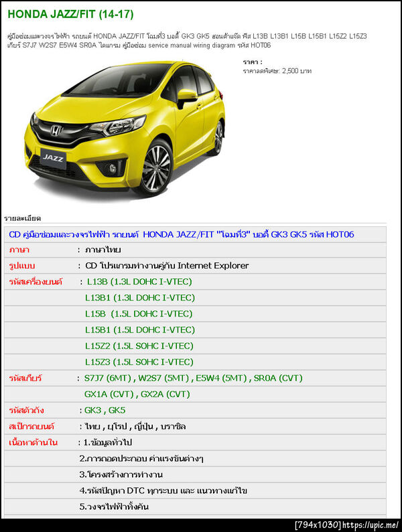Click the รายละเอียด section heading
This screenshot has width=402, height=532.
pos(22,219)
